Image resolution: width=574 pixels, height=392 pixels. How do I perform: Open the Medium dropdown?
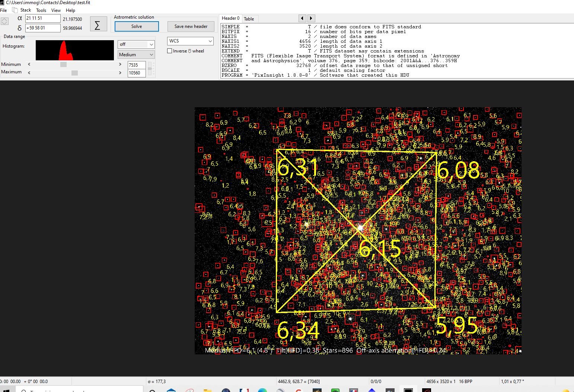(x=136, y=55)
